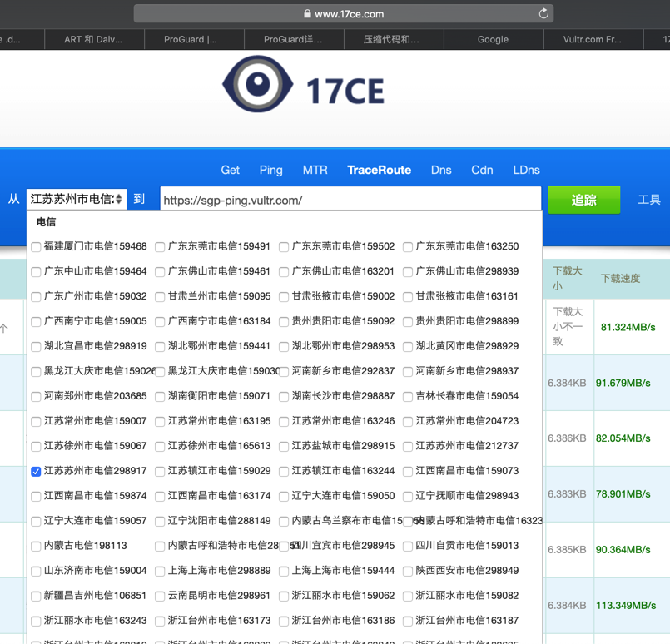The height and width of the screenshot is (644, 670).
Task: Check 广东广州市电信159032 checkbox
Action: [36, 297]
